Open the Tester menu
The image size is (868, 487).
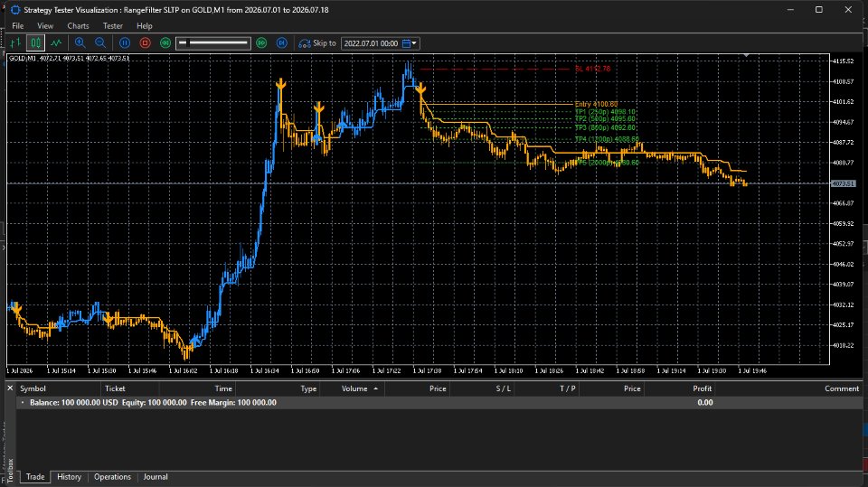[112, 26]
